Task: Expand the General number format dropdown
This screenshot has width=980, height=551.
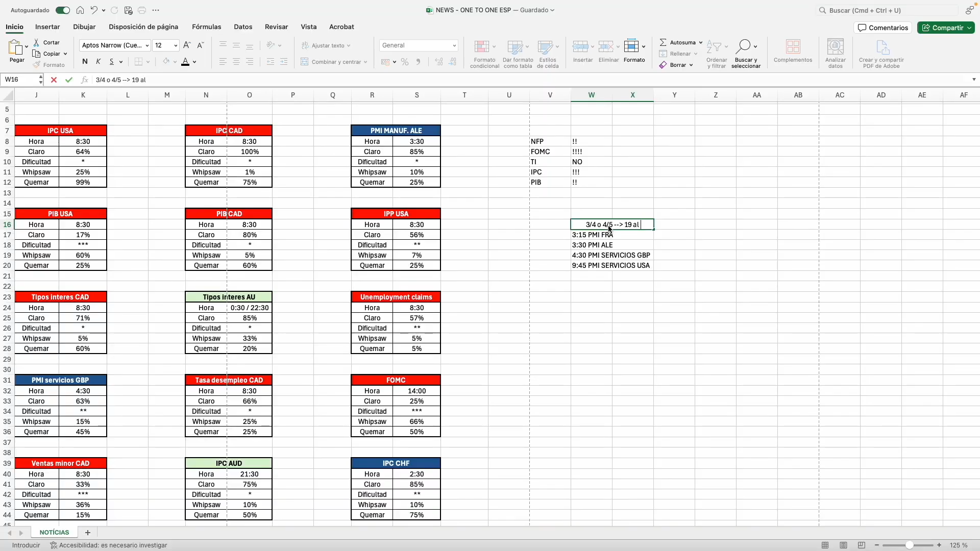Action: coord(454,45)
